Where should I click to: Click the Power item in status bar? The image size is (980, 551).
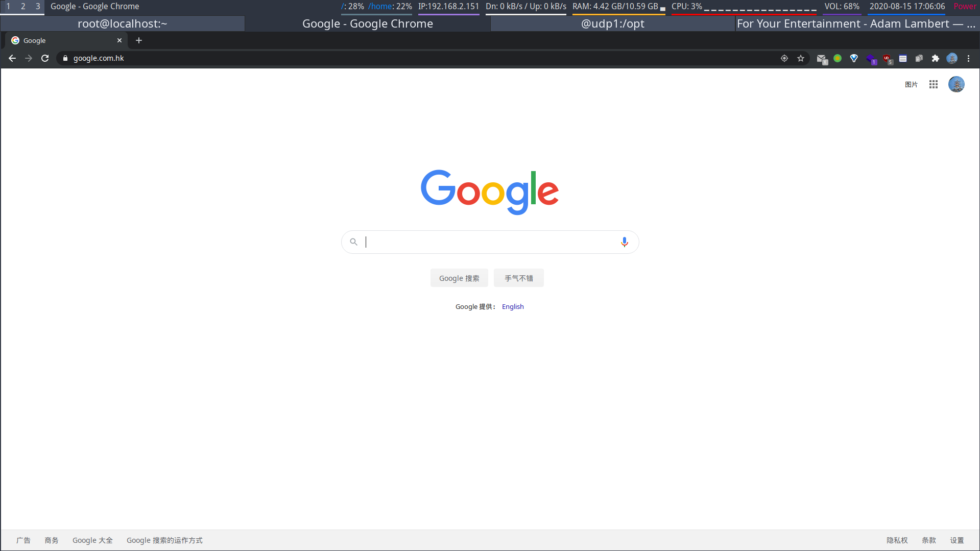965,7
